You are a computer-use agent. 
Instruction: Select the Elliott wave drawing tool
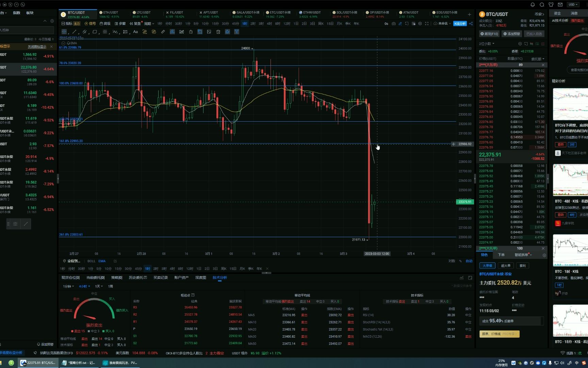coord(115,32)
